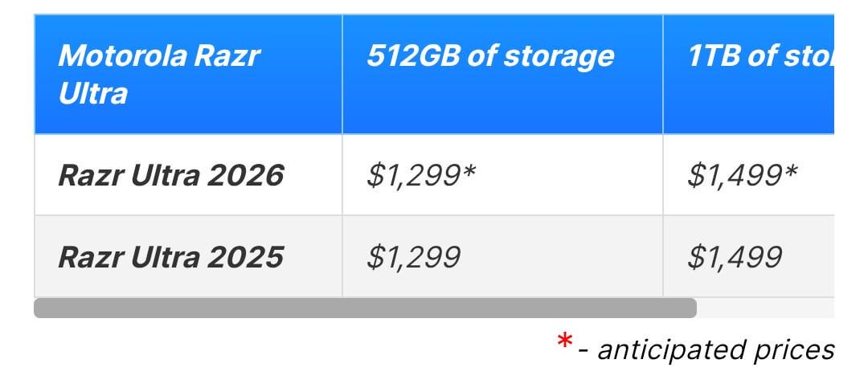This screenshot has height=388, width=868.
Task: Click the asterisk after the 2026 $1,499 price
Action: coord(789,171)
